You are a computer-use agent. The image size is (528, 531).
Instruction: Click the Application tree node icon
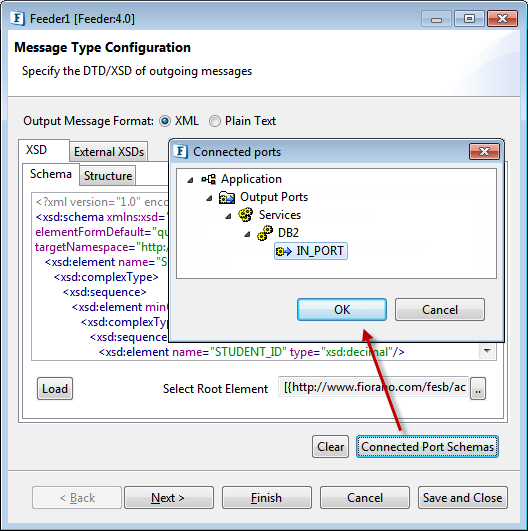(209, 179)
